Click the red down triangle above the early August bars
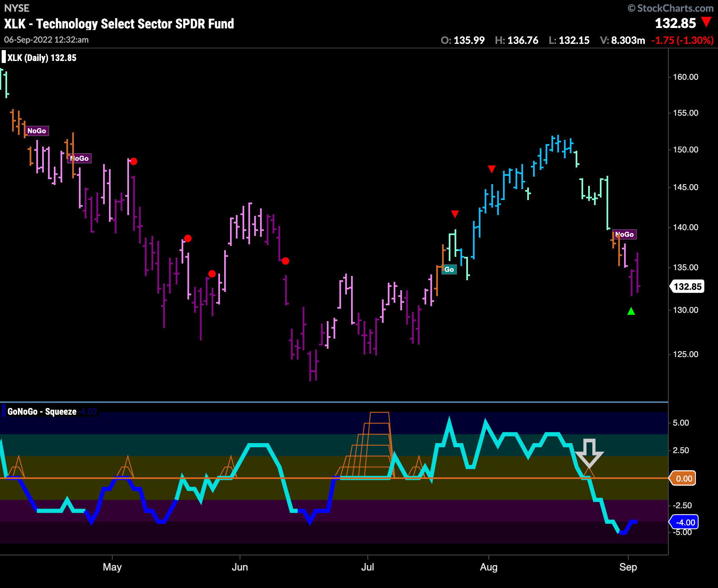This screenshot has height=588, width=718. tap(492, 169)
